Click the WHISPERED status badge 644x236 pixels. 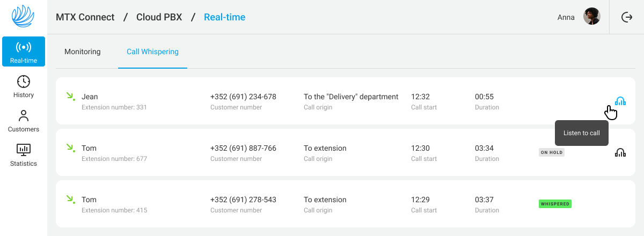click(x=555, y=204)
